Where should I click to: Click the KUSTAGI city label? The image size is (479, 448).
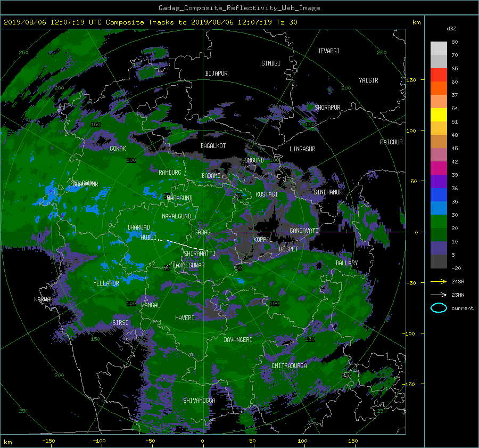pyautogui.click(x=267, y=194)
